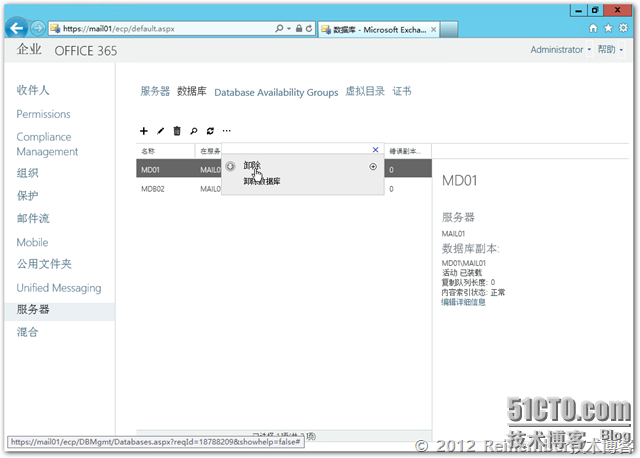Refresh the database list
Viewport: 640px width, 458px height.
[x=210, y=131]
